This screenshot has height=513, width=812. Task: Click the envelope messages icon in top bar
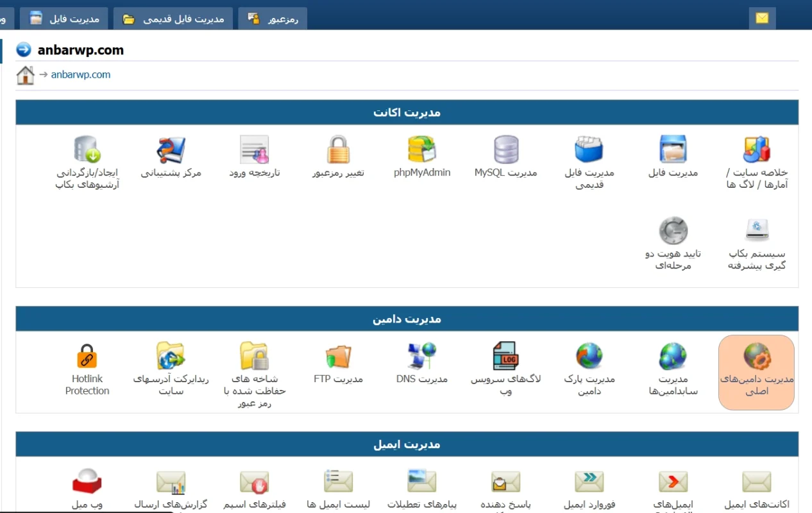pyautogui.click(x=762, y=18)
